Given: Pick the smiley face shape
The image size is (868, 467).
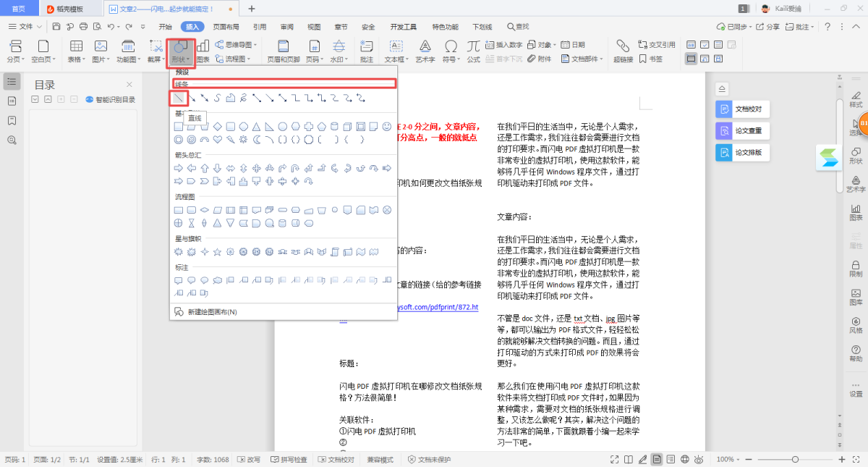Looking at the screenshot, I should (387, 127).
